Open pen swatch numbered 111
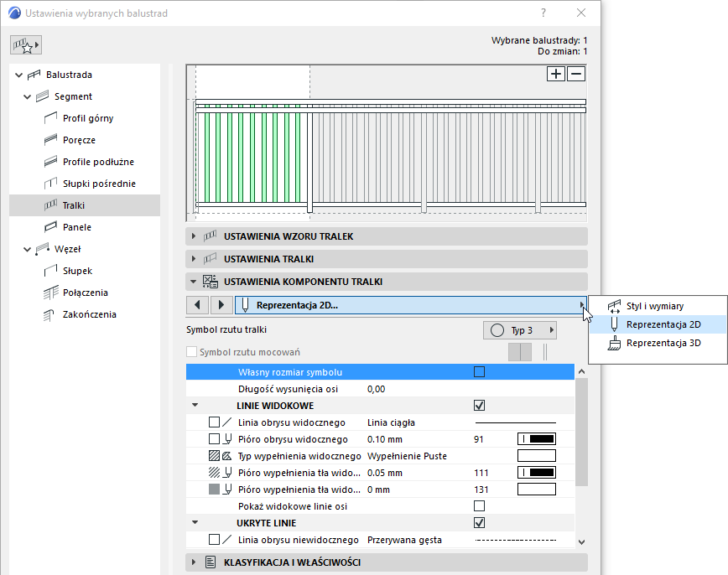This screenshot has width=728, height=575. coord(537,473)
